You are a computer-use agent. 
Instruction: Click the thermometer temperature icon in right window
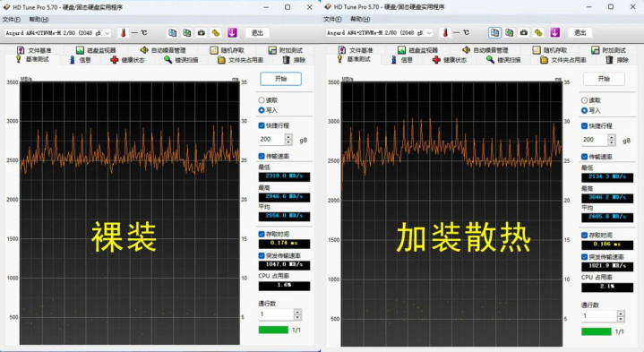pyautogui.click(x=445, y=32)
